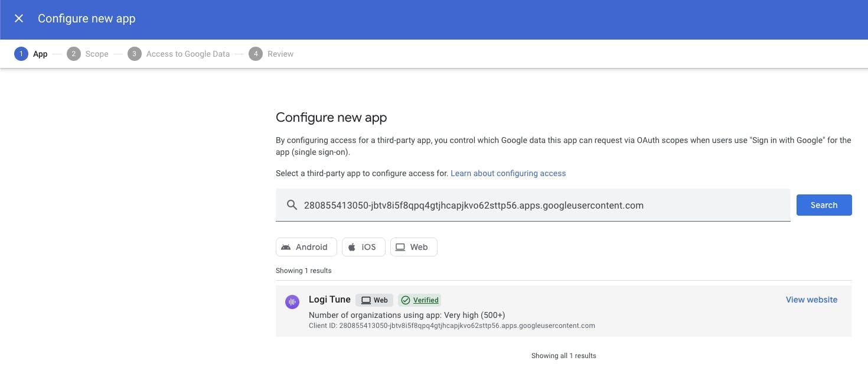The width and height of the screenshot is (868, 377).
Task: Click the Configure new app heading
Action: point(331,117)
